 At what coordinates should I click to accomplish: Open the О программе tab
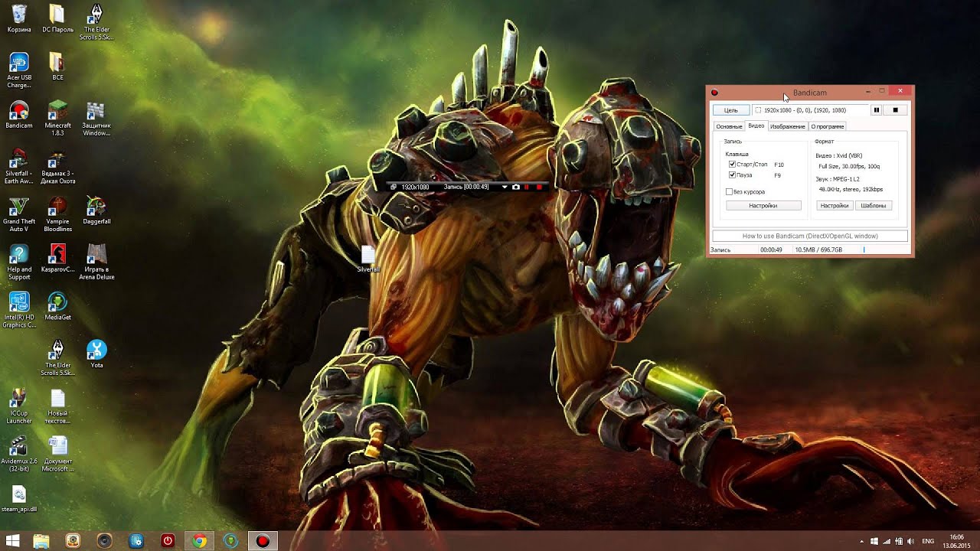click(828, 126)
